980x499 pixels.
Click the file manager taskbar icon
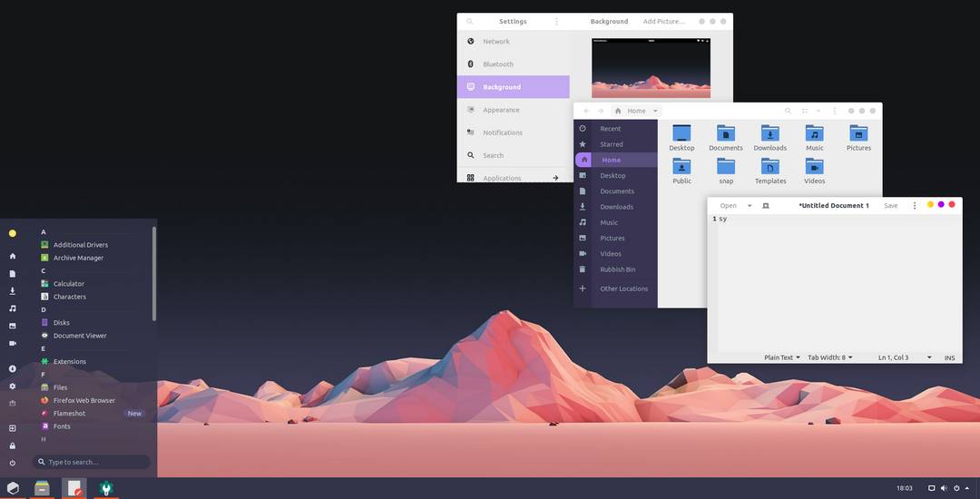click(43, 488)
